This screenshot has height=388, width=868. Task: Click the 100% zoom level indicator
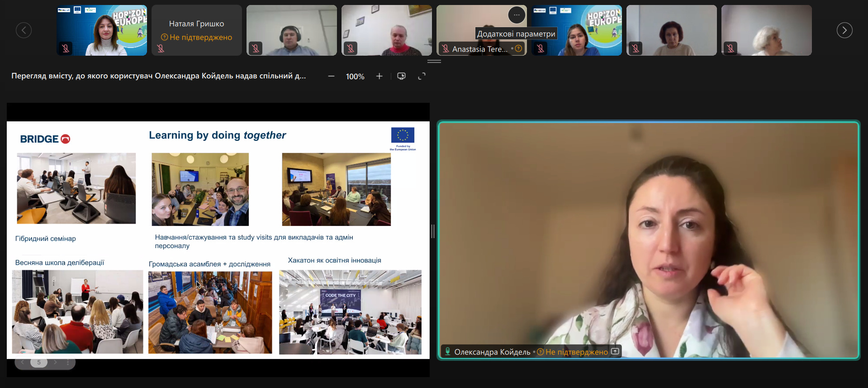[355, 77]
